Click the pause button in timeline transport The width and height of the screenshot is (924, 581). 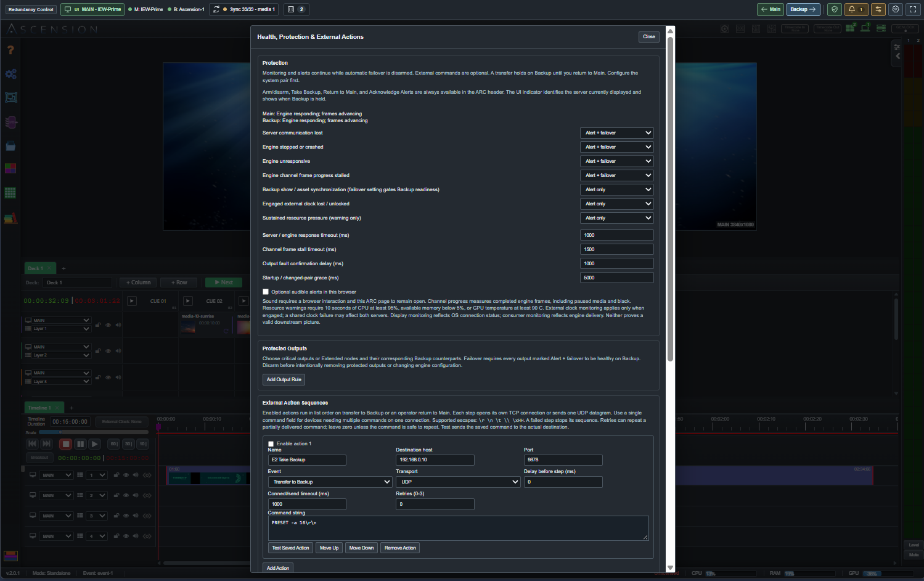point(80,443)
